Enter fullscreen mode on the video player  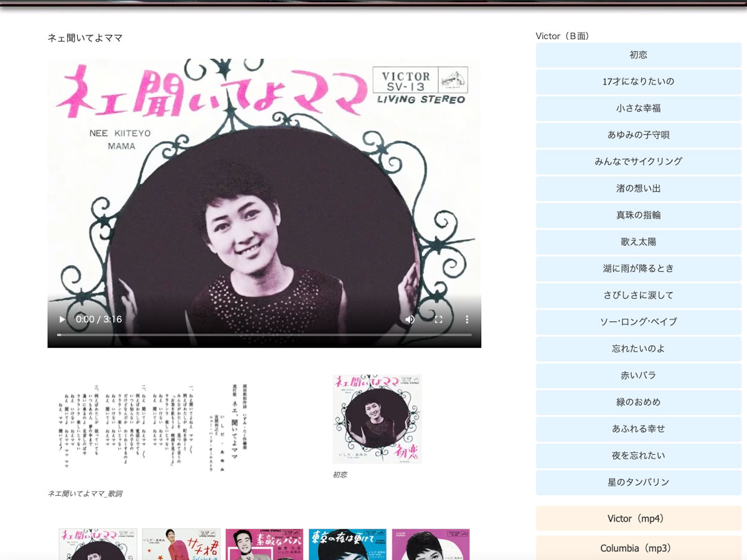point(438,319)
